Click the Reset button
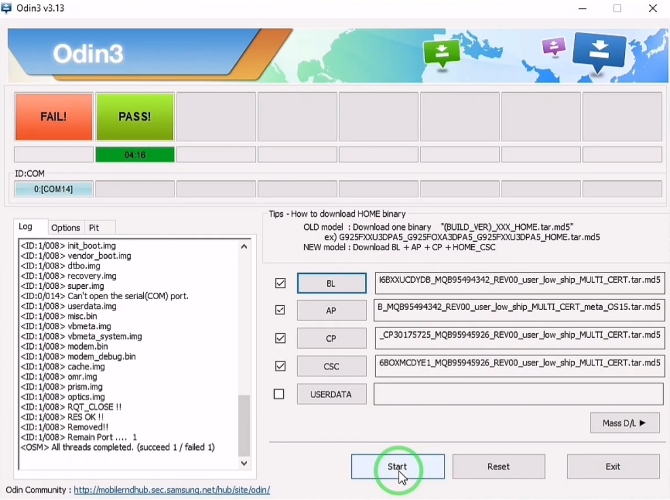The width and height of the screenshot is (670, 500). click(498, 466)
